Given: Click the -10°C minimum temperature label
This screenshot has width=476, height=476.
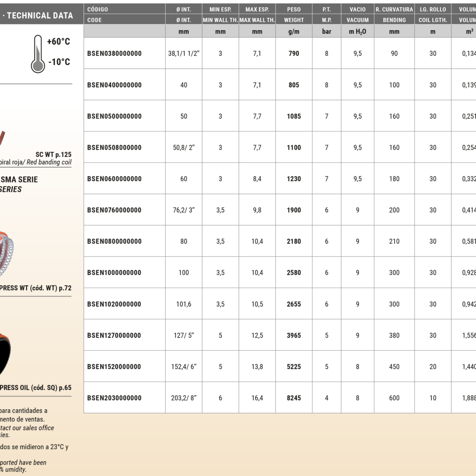Looking at the screenshot, I should point(59,62).
